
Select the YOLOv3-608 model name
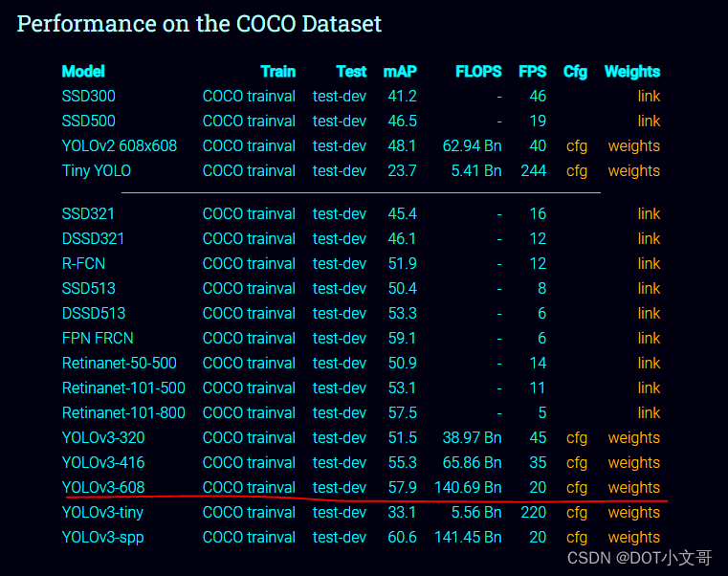click(103, 487)
